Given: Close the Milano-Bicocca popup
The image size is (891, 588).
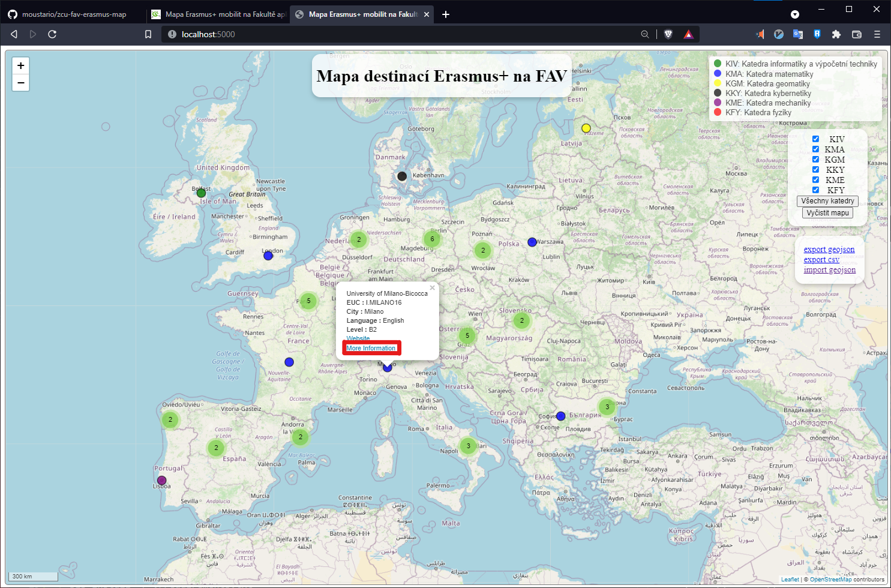Looking at the screenshot, I should (432, 288).
